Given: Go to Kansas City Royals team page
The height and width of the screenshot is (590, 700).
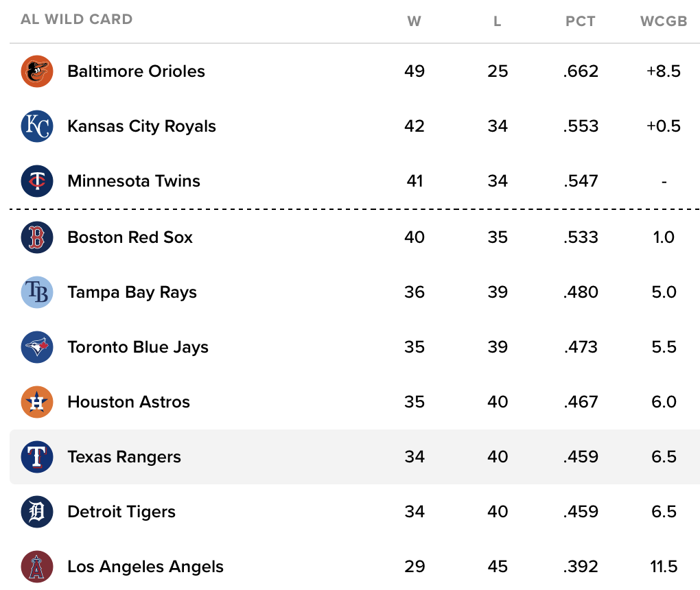Looking at the screenshot, I should (141, 126).
